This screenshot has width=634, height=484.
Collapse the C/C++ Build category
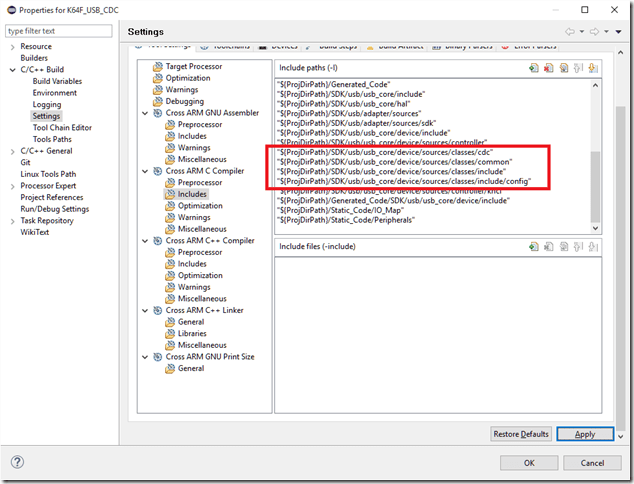coord(13,70)
